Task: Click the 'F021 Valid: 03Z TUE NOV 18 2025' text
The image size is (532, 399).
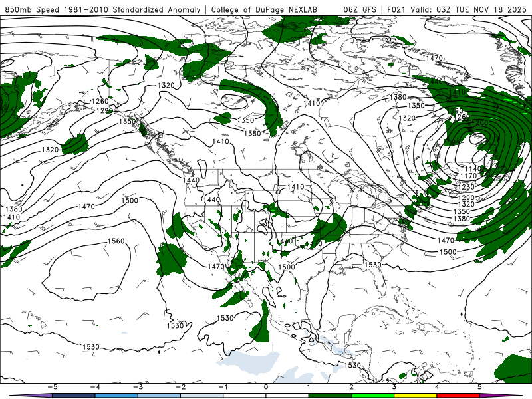Action: coord(457,9)
